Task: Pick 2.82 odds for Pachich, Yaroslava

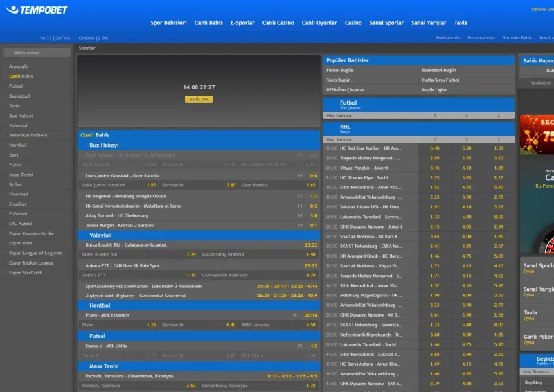Action: point(191,386)
